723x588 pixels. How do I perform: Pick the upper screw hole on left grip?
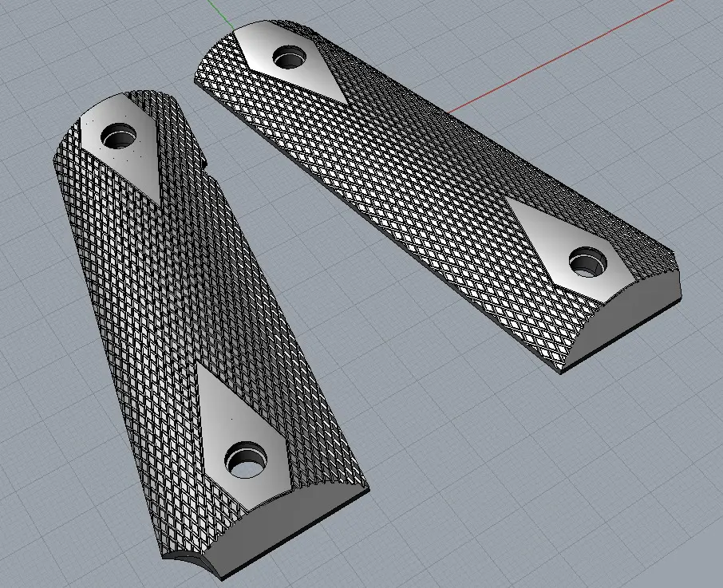coord(119,136)
